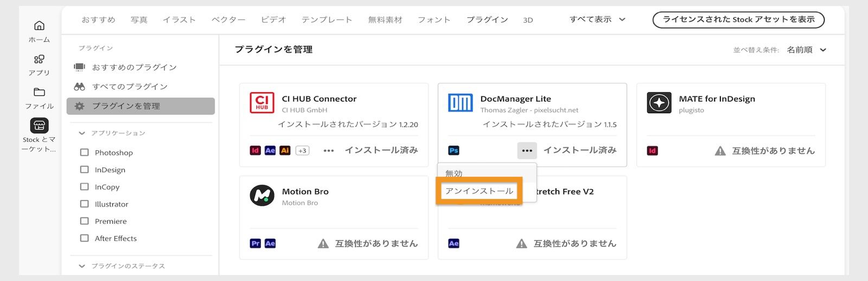Click the Motion Bro logo

pyautogui.click(x=262, y=195)
